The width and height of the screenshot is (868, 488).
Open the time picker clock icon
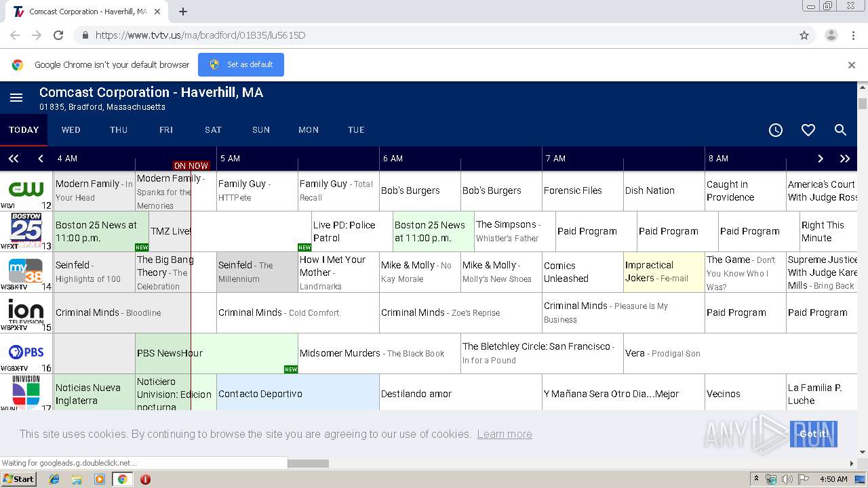tap(776, 130)
